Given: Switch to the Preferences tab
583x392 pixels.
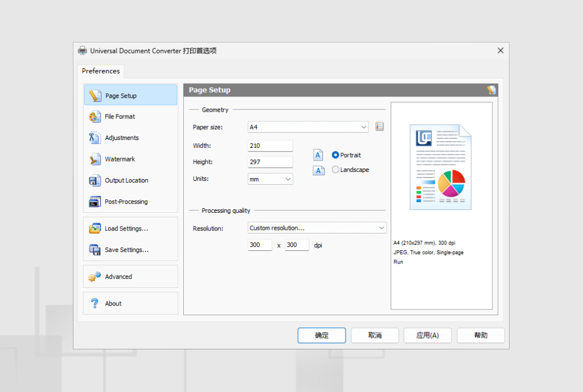Looking at the screenshot, I should [101, 71].
